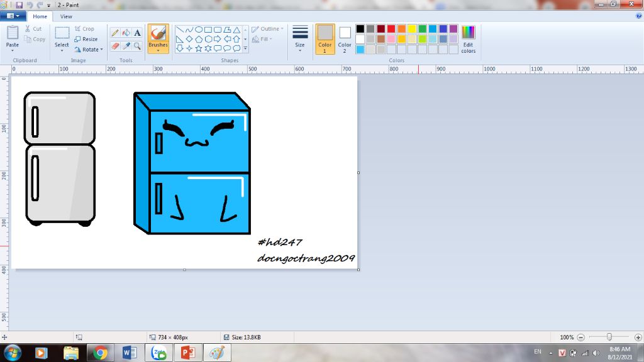Choose the Rounded rectangle shape
The height and width of the screenshot is (362, 644).
tap(217, 30)
